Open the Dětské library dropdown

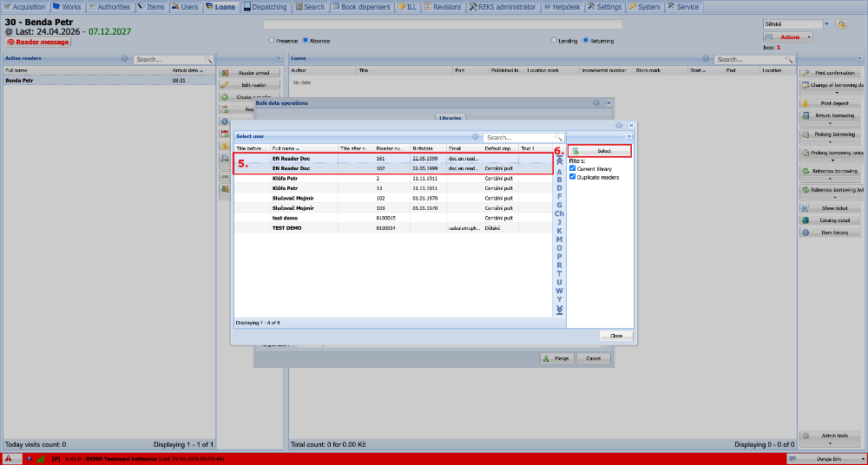tap(827, 23)
